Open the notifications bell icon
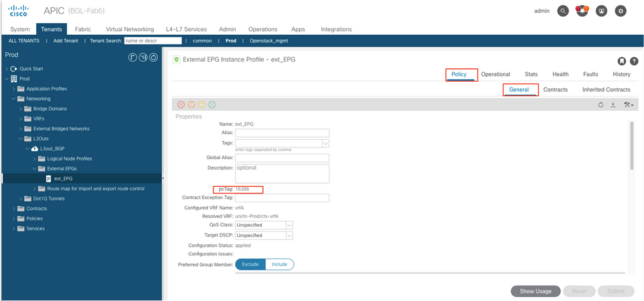 point(582,11)
